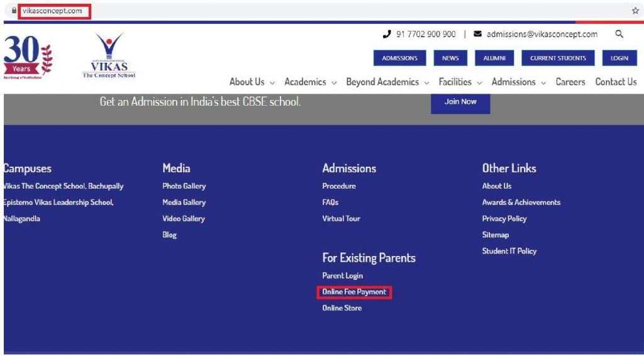Click the ALUMNI button
The width and height of the screenshot is (644, 356).
pos(494,58)
